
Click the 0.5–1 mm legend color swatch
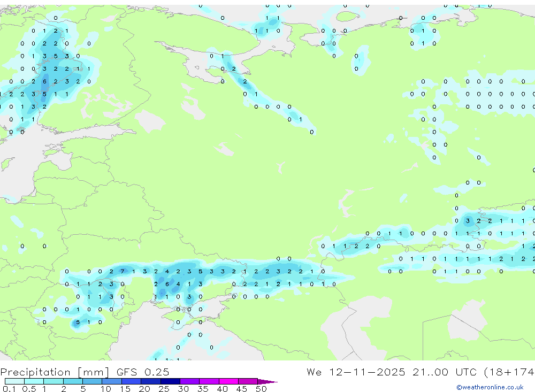click(x=34, y=381)
